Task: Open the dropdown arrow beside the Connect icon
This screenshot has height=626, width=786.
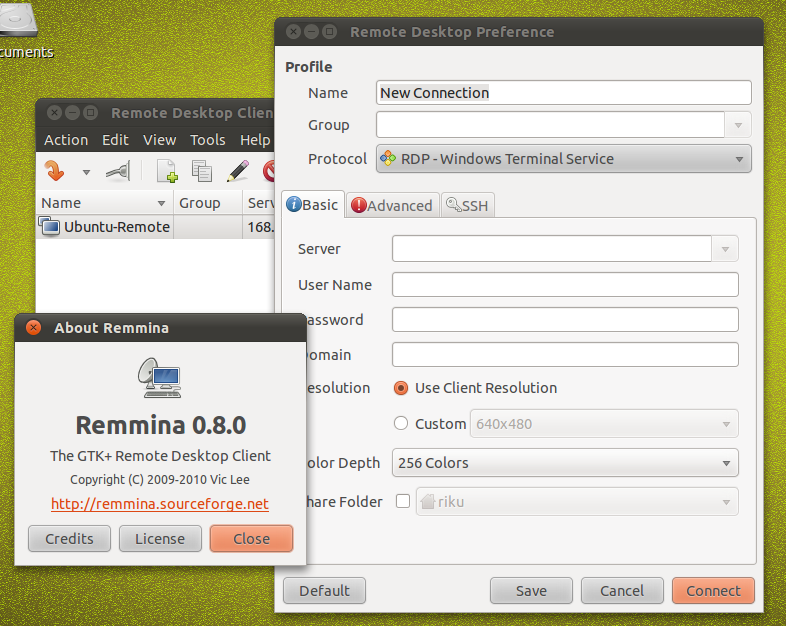Action: (86, 172)
